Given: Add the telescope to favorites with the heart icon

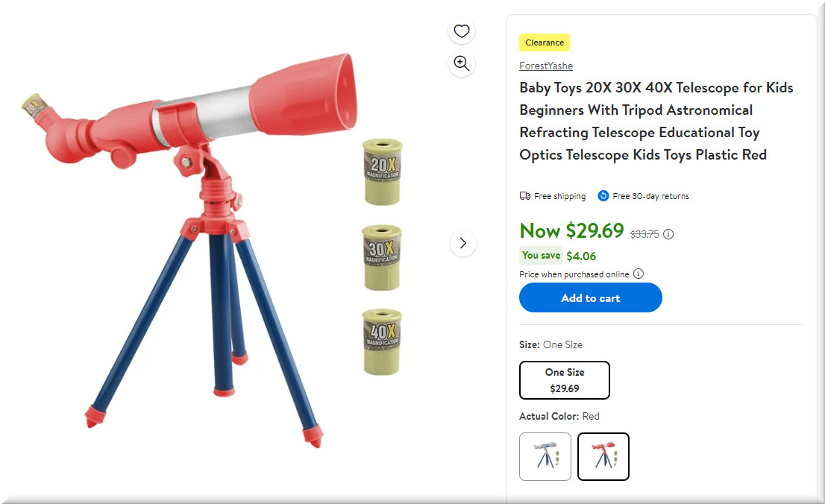Looking at the screenshot, I should click(x=462, y=31).
